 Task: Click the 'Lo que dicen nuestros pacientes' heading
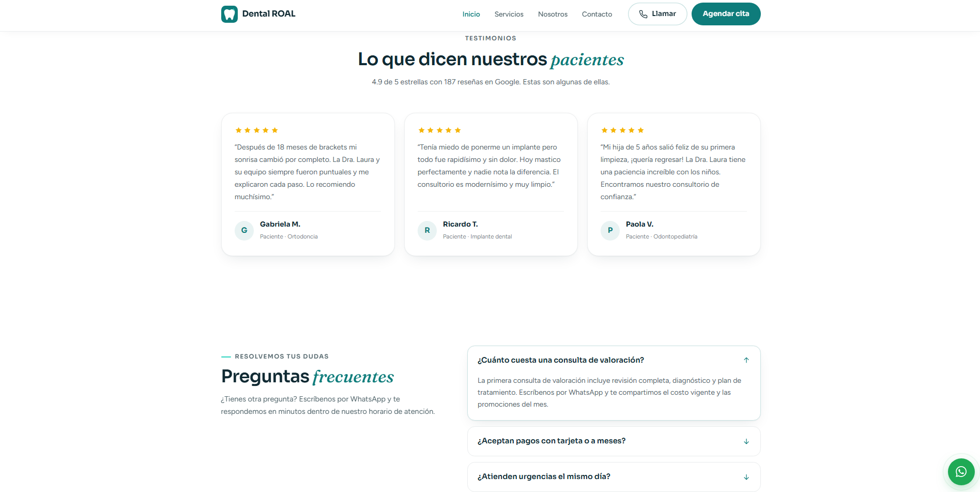(x=491, y=59)
